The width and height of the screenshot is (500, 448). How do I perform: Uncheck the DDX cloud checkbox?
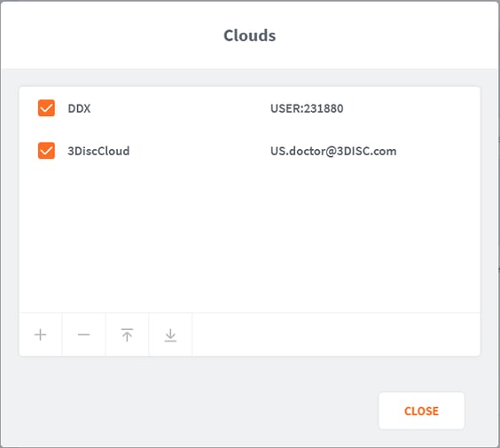[x=46, y=108]
